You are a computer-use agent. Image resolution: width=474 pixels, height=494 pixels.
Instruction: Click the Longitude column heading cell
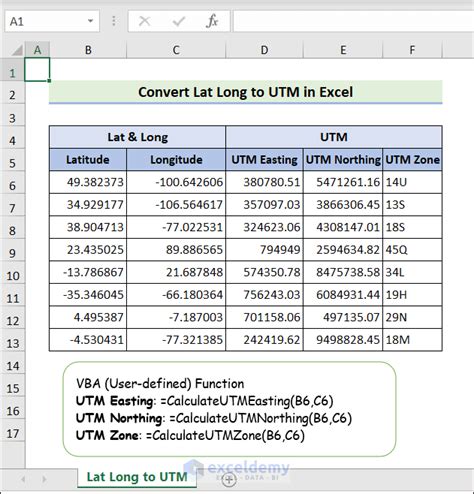pos(176,160)
